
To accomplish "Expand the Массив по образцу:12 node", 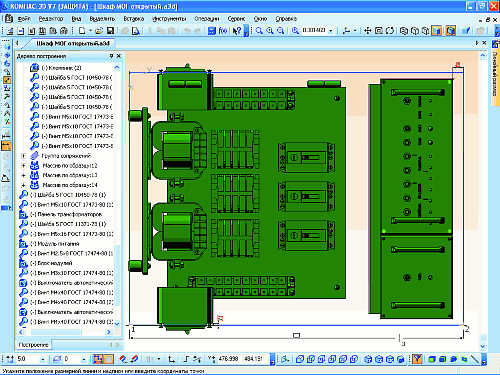I will tap(23, 166).
